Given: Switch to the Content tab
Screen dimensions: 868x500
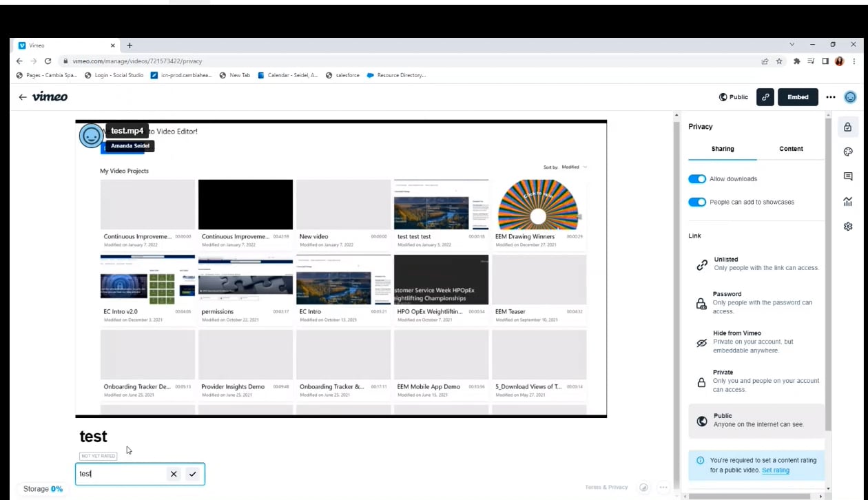Looking at the screenshot, I should pyautogui.click(x=791, y=149).
